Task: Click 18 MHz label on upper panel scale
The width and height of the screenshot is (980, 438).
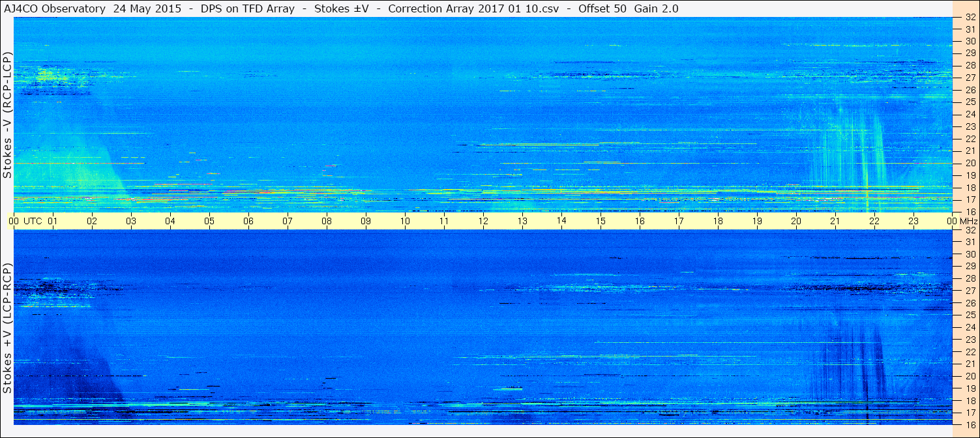Action: [x=970, y=188]
